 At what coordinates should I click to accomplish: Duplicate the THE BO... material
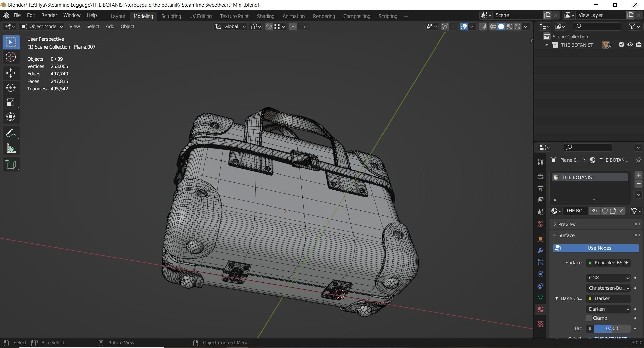(x=613, y=211)
